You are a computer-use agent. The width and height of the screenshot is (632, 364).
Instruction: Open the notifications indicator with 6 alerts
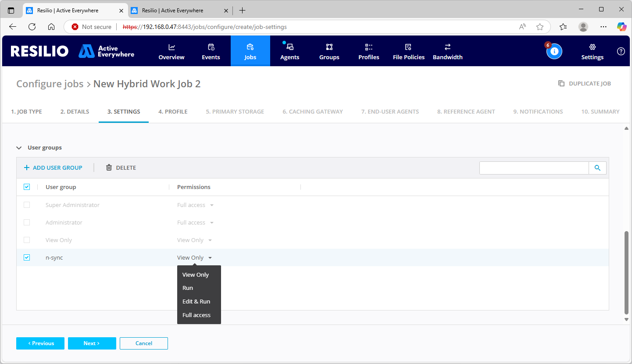pyautogui.click(x=554, y=51)
